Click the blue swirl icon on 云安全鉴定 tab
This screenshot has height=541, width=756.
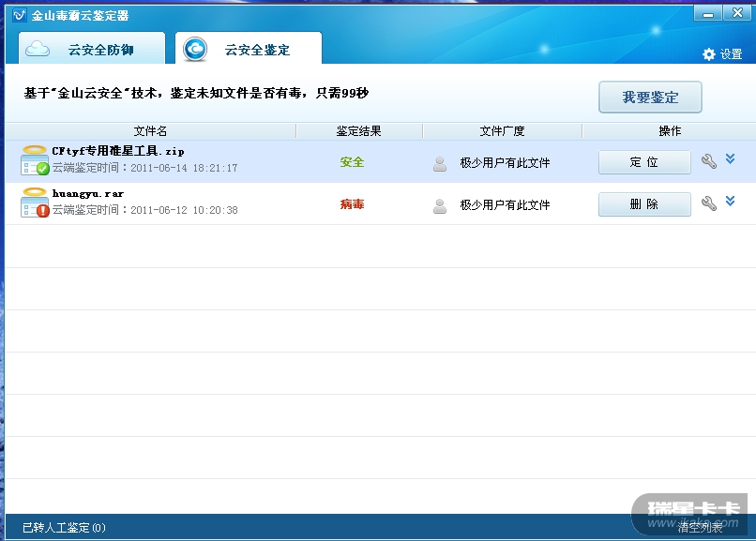[x=195, y=49]
